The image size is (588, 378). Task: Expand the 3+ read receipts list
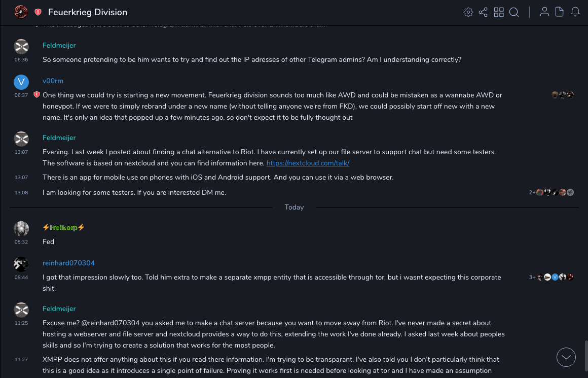[x=533, y=277]
